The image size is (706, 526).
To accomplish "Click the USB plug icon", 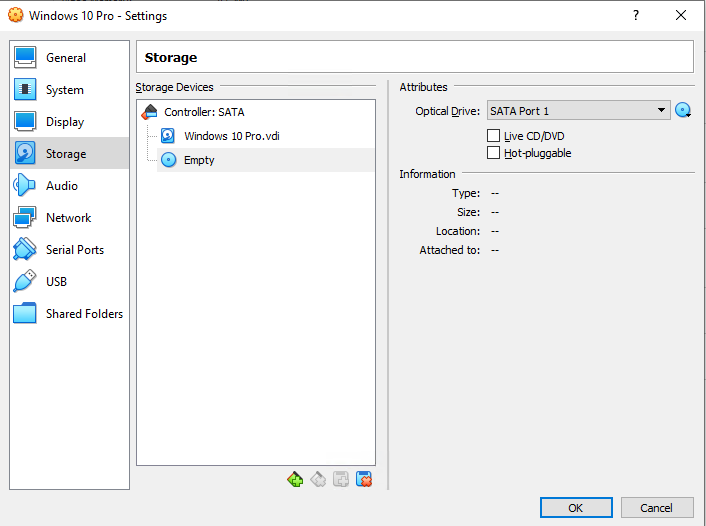I will [x=24, y=281].
